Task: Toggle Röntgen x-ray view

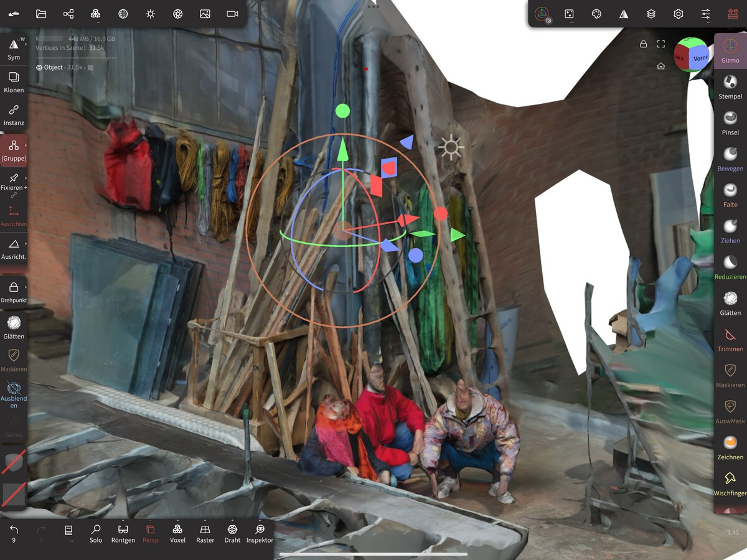Action: [123, 533]
